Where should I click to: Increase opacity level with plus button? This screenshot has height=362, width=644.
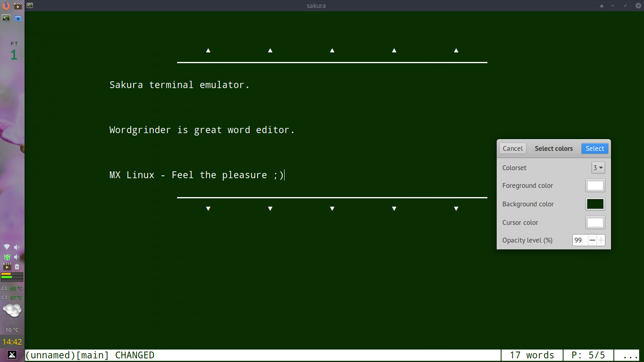601,240
